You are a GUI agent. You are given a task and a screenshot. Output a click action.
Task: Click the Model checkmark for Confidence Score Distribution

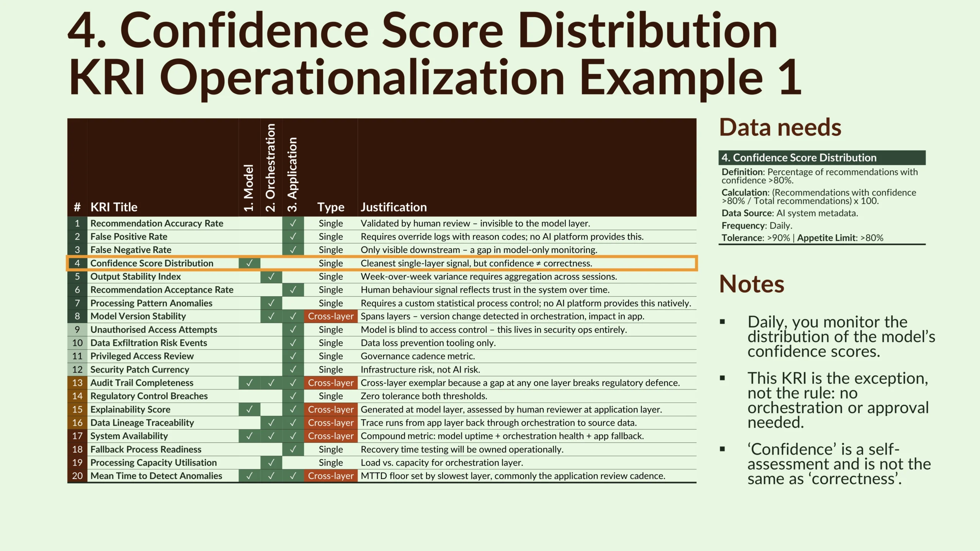click(x=249, y=263)
